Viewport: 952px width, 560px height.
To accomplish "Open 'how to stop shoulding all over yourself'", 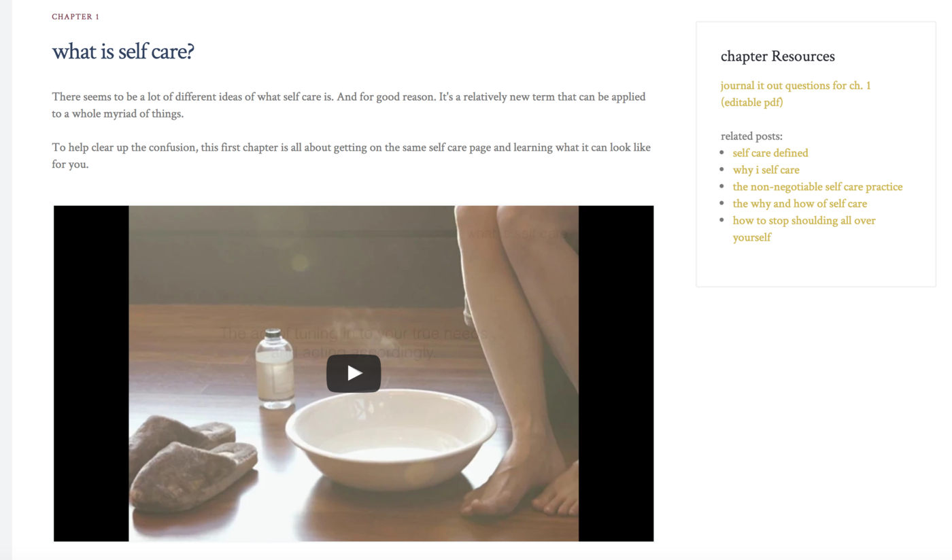I will pyautogui.click(x=804, y=228).
